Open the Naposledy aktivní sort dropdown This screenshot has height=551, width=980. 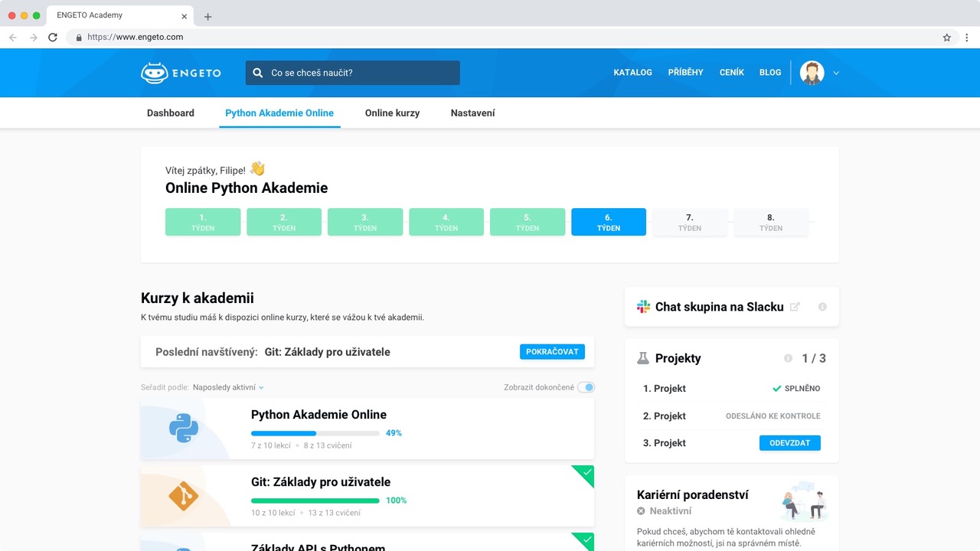[228, 387]
